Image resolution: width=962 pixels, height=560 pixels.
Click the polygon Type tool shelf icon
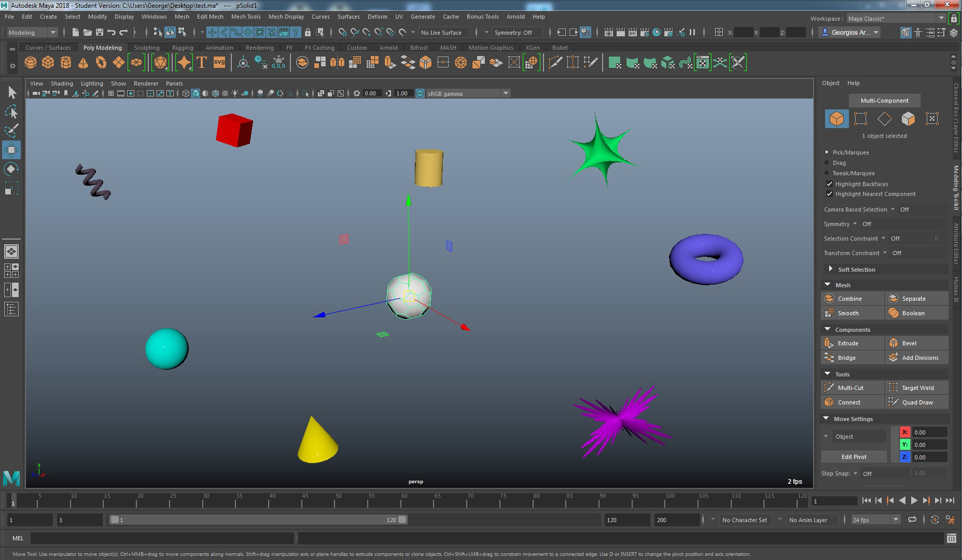coord(202,63)
